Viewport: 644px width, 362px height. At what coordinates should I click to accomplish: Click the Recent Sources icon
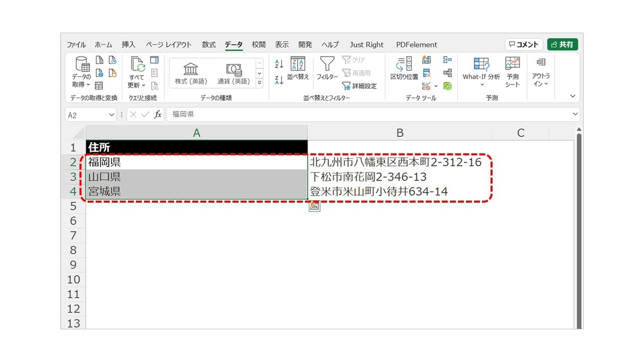[113, 61]
